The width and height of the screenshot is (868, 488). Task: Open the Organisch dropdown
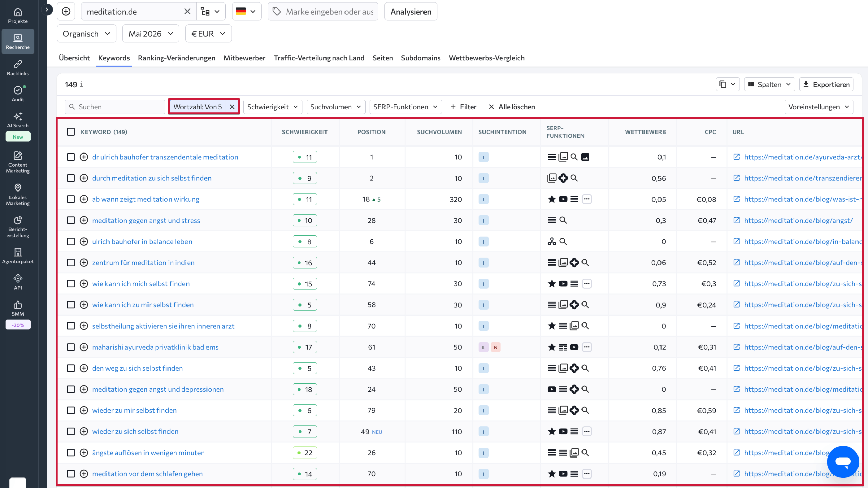tap(86, 34)
